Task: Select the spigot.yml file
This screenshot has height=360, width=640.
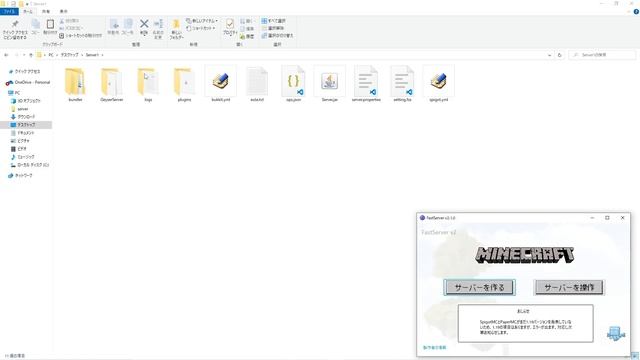Action: pyautogui.click(x=439, y=84)
